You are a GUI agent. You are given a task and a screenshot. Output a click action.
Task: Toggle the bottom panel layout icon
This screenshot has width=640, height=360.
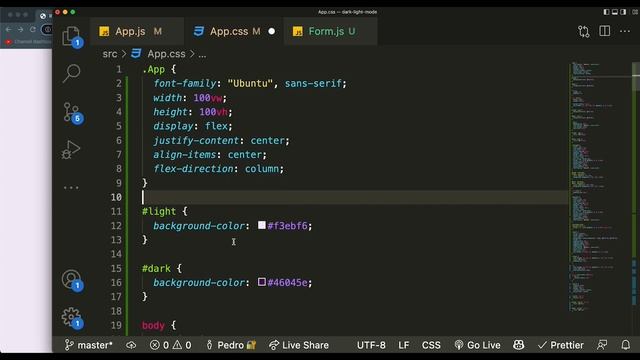point(615,12)
